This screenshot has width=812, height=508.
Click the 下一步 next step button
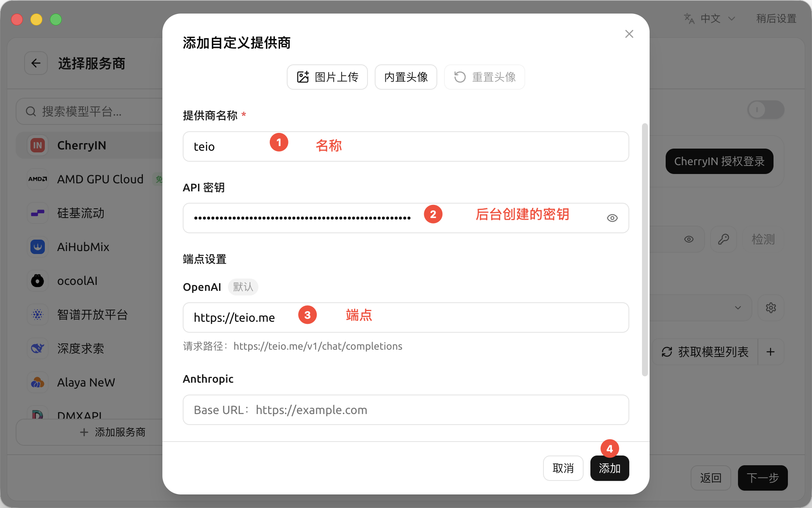tap(763, 478)
